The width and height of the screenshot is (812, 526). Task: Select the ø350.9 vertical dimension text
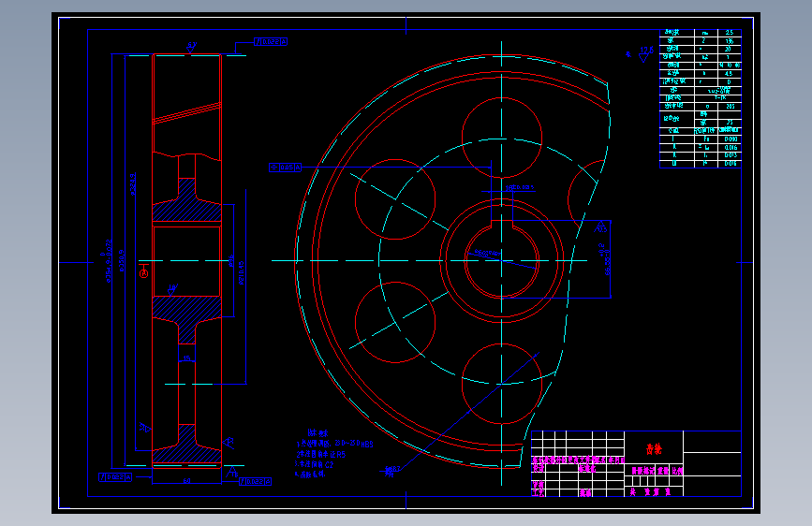pyautogui.click(x=122, y=260)
